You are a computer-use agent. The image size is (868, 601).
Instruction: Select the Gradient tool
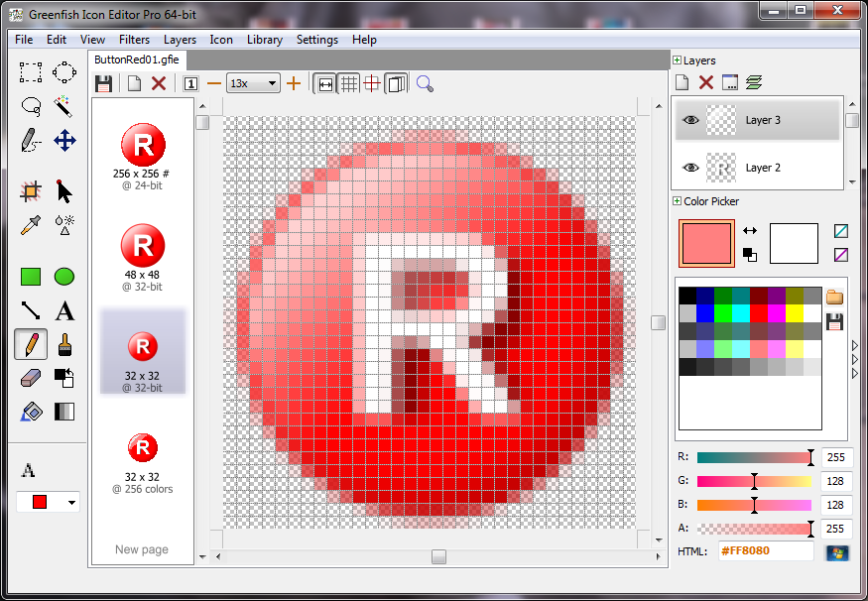pyautogui.click(x=63, y=411)
